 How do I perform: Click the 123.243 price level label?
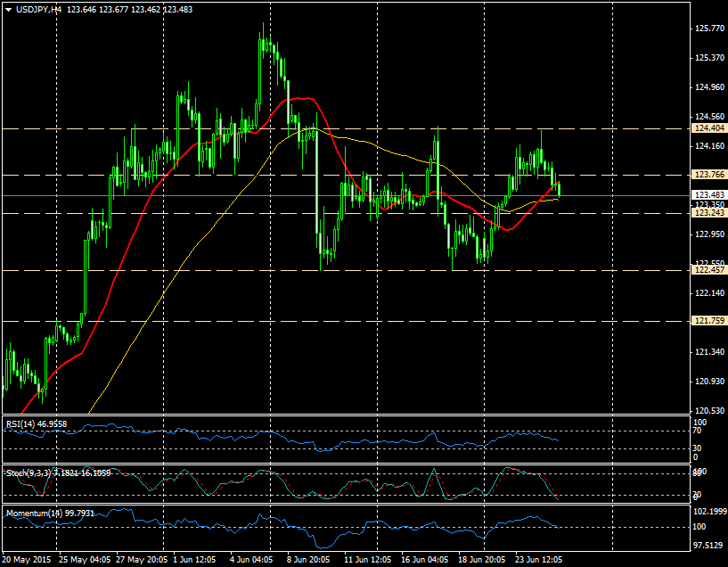[708, 213]
